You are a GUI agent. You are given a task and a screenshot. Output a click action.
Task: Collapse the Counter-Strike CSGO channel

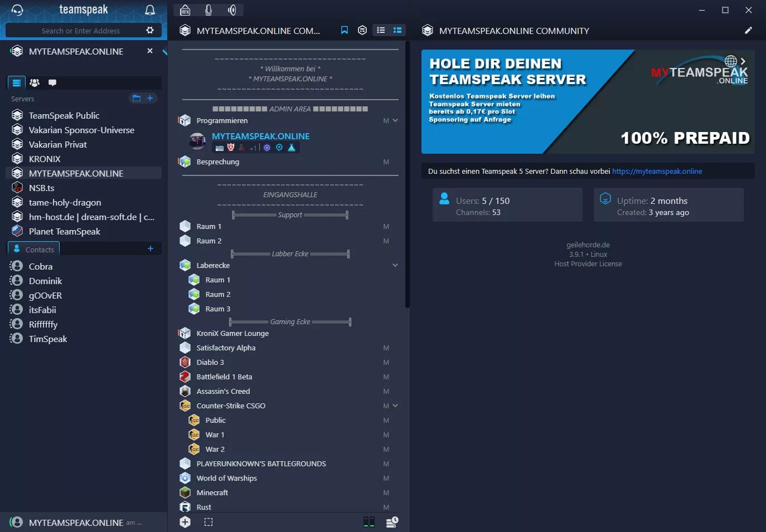tap(395, 406)
